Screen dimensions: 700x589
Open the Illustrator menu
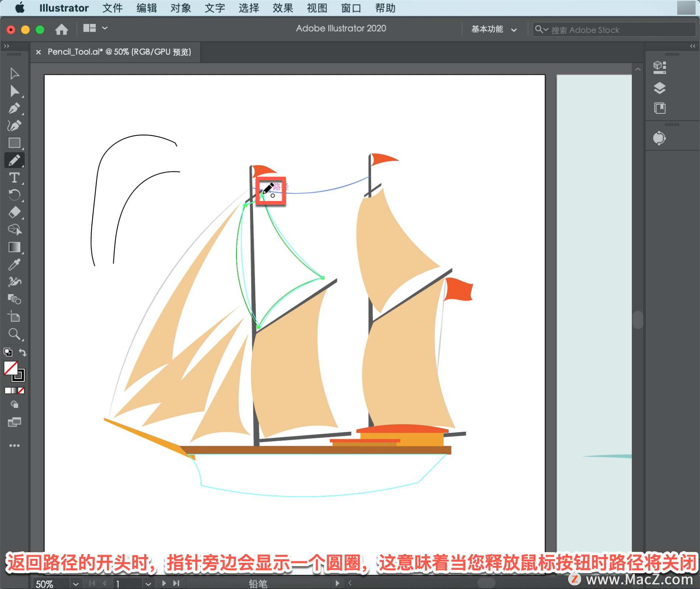click(64, 8)
